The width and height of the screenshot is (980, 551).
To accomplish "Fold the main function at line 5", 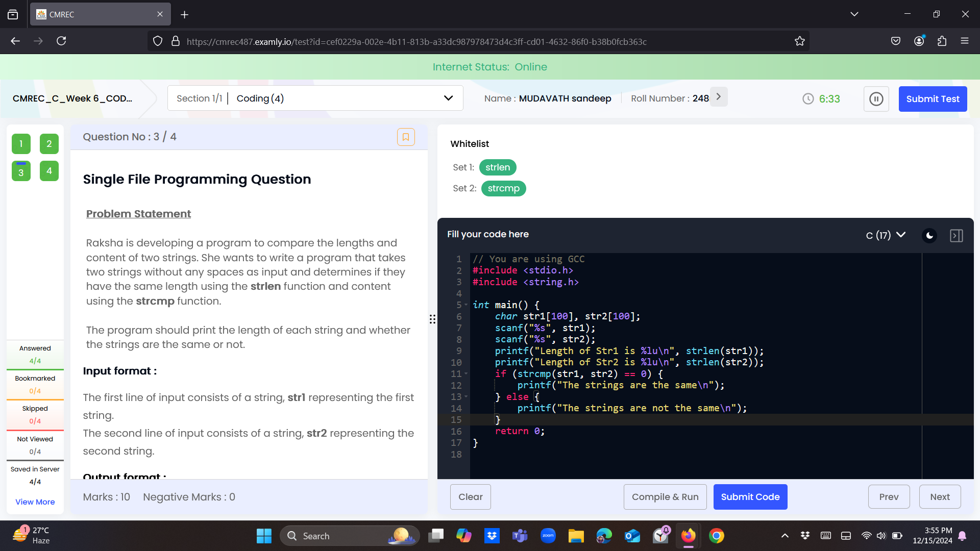I will (466, 305).
